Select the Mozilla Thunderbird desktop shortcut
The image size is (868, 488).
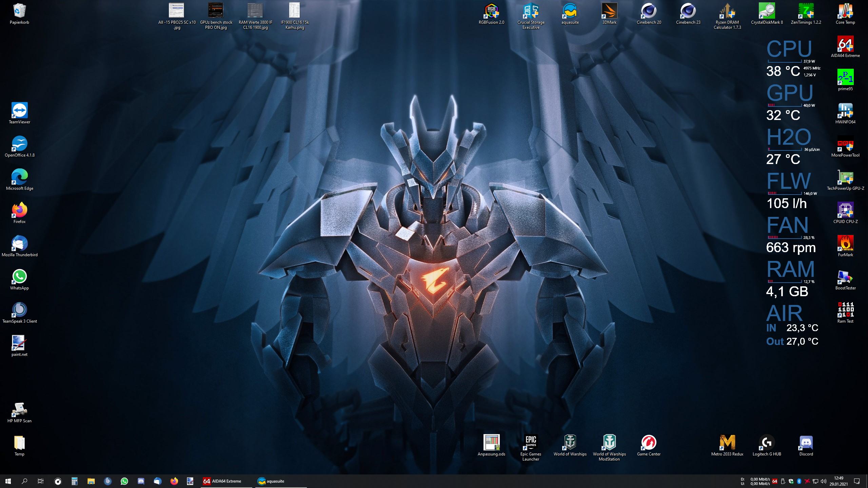click(x=19, y=246)
